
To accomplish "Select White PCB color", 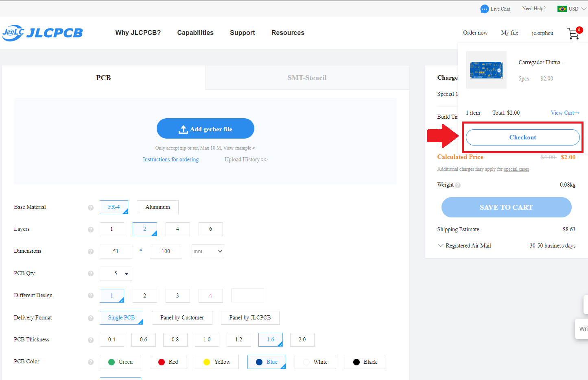I will pos(315,362).
